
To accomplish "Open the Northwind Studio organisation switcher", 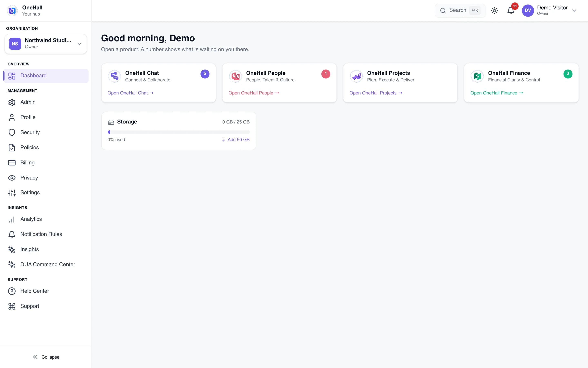I will [46, 44].
